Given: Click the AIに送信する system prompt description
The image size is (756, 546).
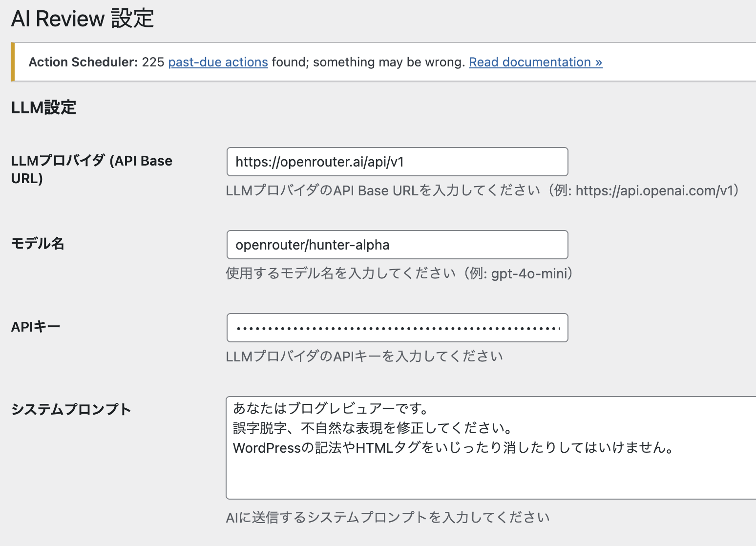Looking at the screenshot, I should [x=388, y=518].
